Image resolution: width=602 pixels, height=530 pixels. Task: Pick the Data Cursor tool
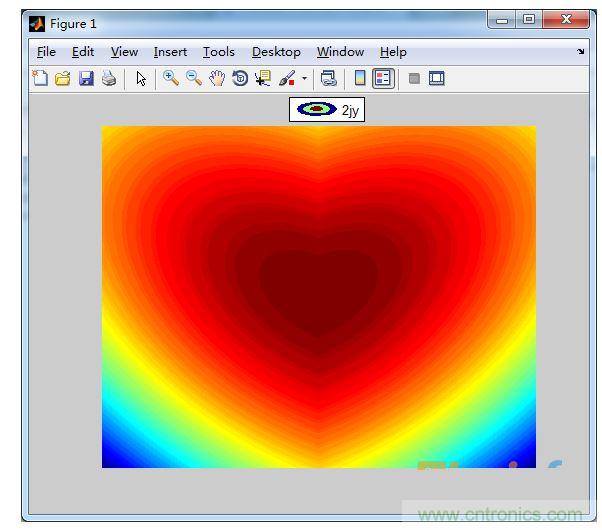click(x=263, y=78)
